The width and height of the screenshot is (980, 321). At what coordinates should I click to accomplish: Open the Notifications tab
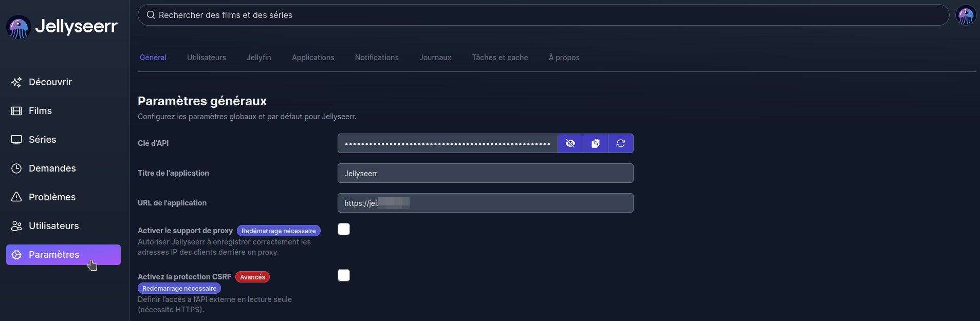pyautogui.click(x=377, y=58)
